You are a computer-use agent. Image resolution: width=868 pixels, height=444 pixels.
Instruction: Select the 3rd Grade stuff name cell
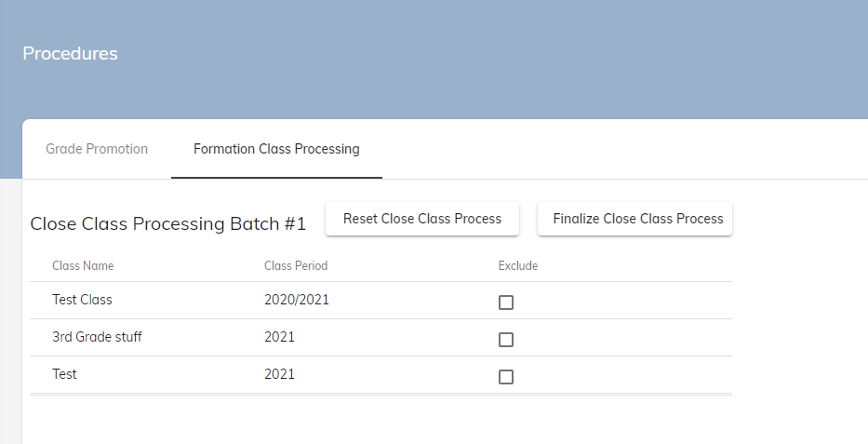(x=97, y=337)
